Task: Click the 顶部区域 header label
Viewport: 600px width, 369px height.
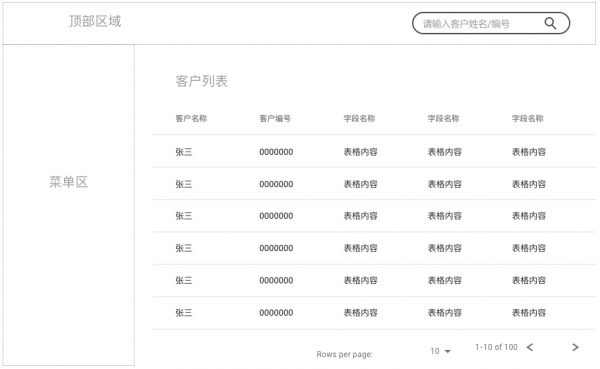Action: (95, 21)
